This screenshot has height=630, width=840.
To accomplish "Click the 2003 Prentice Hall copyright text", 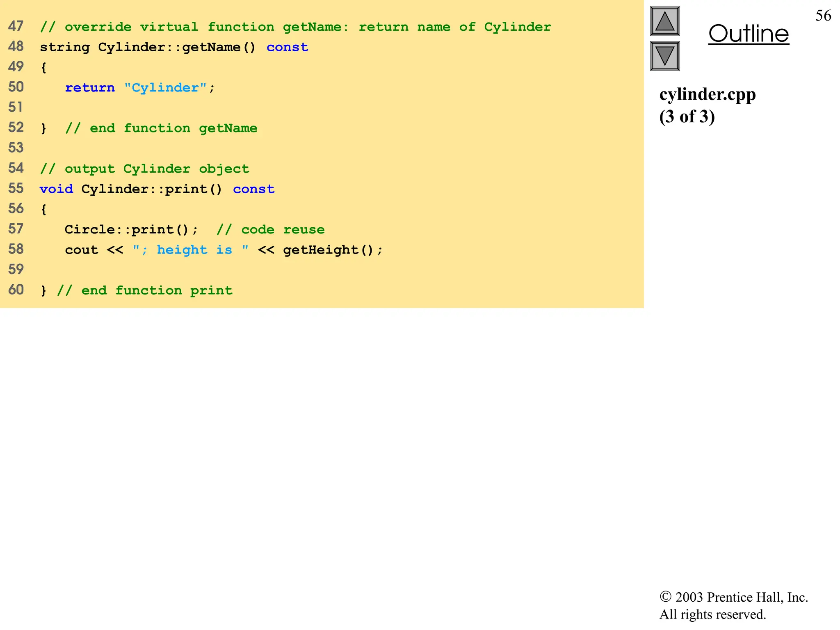I will pyautogui.click(x=734, y=605).
